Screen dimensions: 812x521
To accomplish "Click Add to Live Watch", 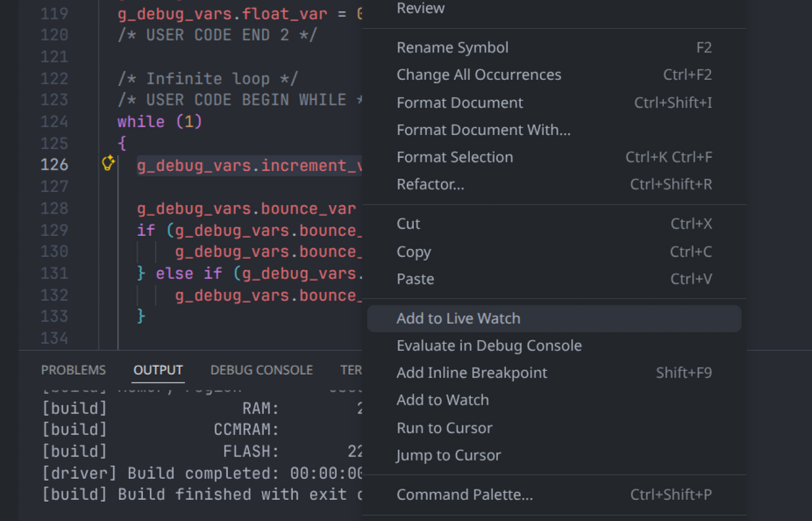I will pos(554,318).
